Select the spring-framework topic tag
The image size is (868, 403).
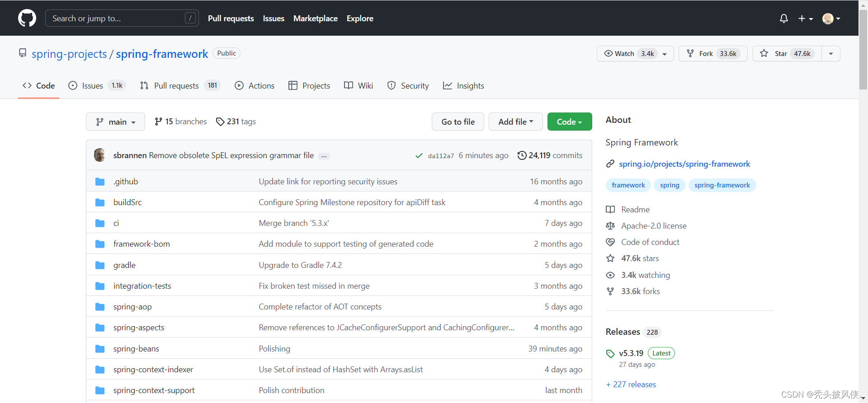pyautogui.click(x=722, y=185)
